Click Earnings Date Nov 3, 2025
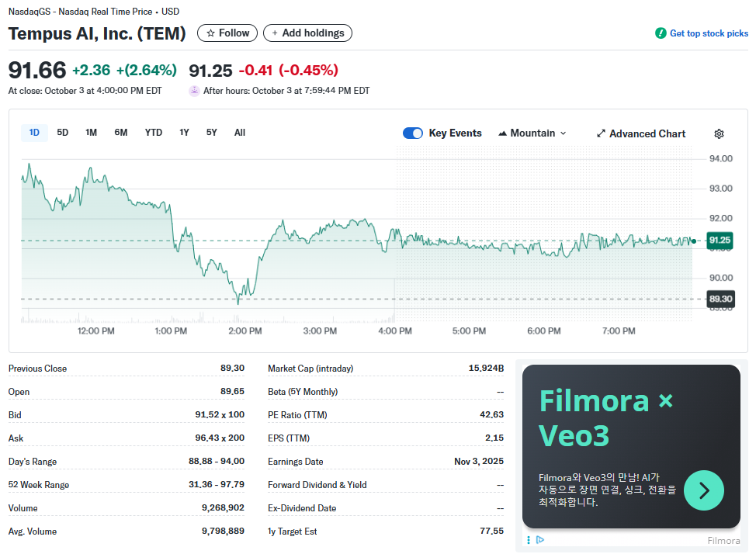Image resolution: width=756 pixels, height=554 pixels. (x=479, y=461)
